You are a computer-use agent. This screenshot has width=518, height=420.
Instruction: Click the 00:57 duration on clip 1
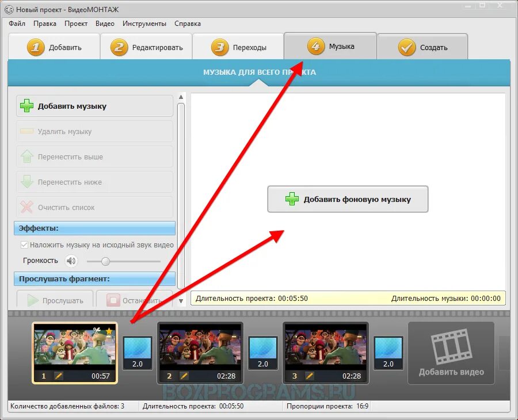click(100, 376)
